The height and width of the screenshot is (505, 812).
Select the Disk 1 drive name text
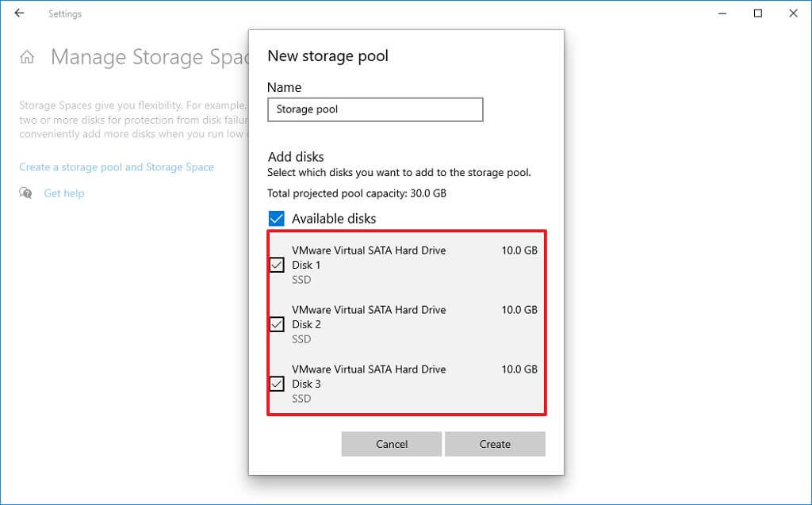(369, 251)
